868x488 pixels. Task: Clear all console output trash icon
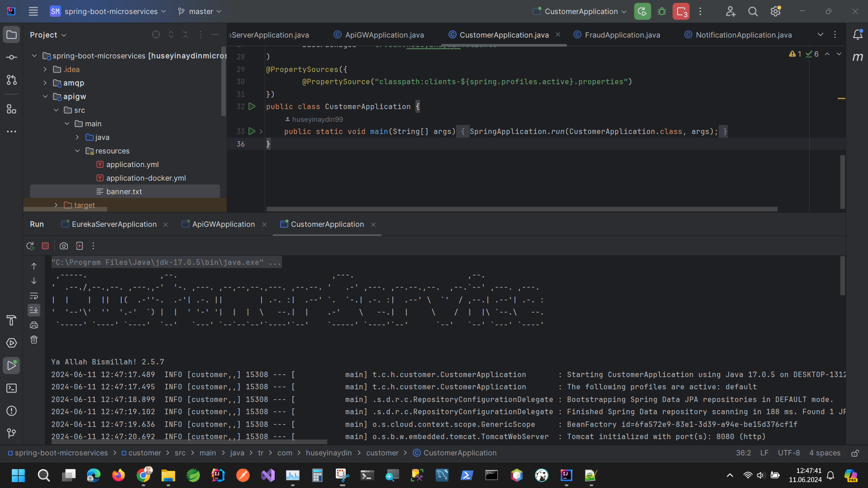(x=34, y=340)
